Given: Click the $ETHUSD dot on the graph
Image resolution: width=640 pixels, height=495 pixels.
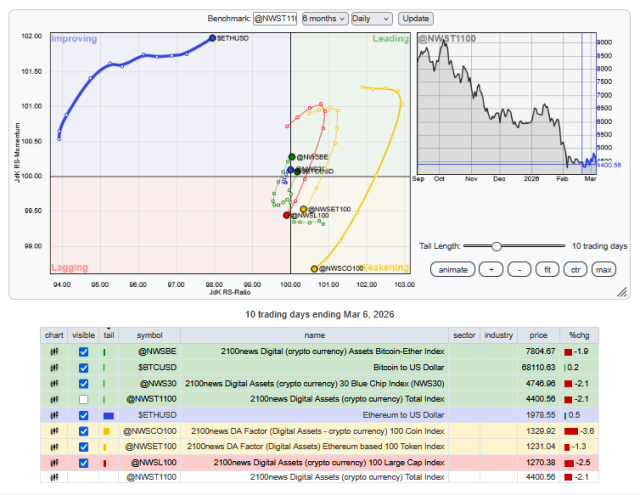Looking at the screenshot, I should point(212,38).
